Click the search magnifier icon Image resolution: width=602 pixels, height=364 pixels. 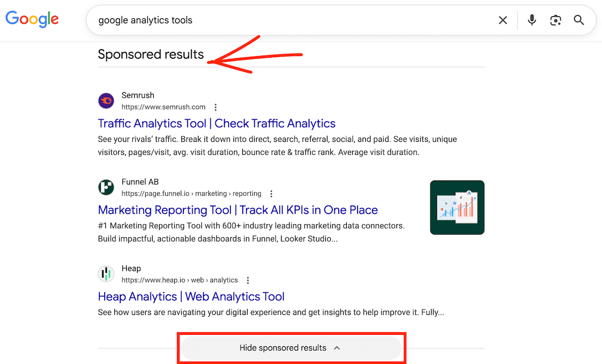[579, 19]
